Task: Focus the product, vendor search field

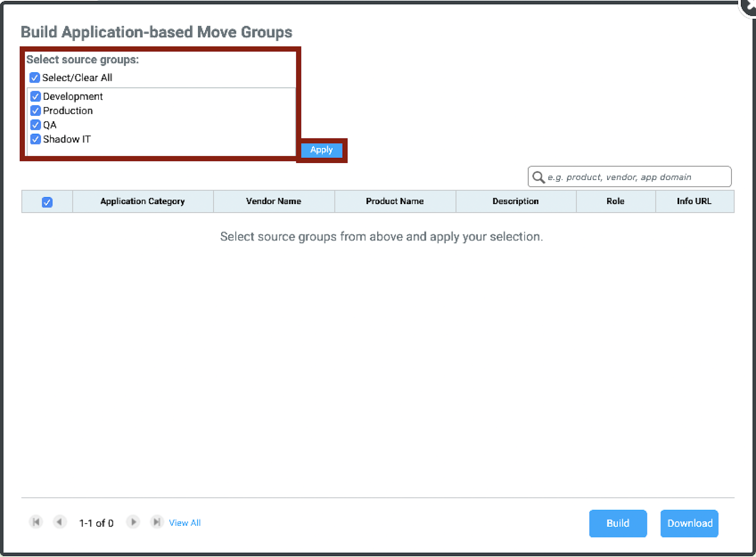Action: tap(636, 177)
